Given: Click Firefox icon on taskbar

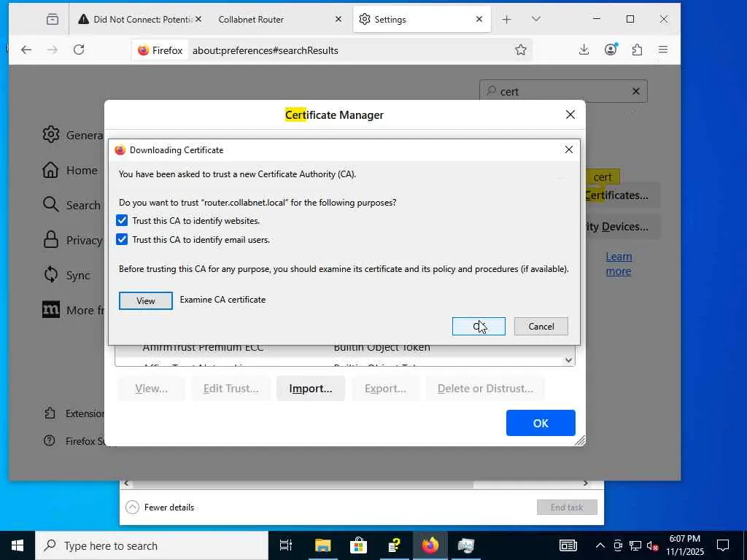Looking at the screenshot, I should [x=430, y=545].
